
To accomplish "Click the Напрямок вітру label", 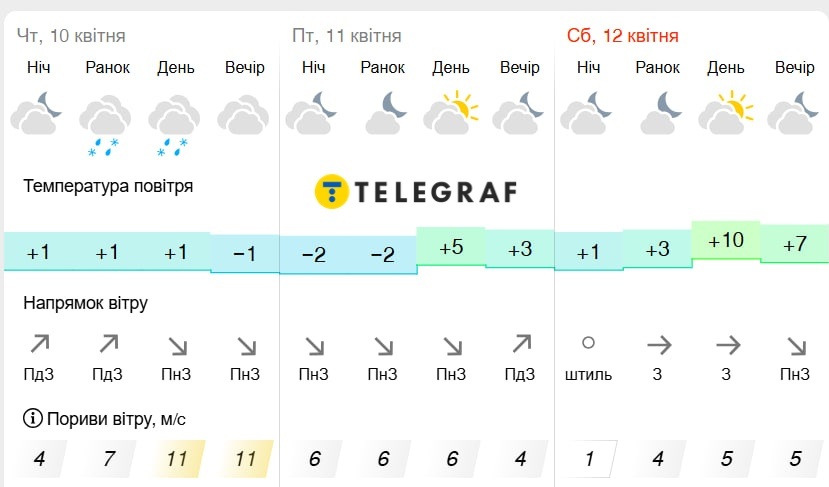I will pos(85,304).
